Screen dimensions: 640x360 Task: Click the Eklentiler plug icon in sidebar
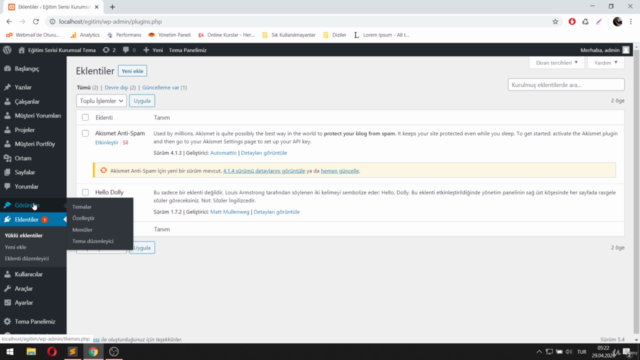click(x=7, y=220)
